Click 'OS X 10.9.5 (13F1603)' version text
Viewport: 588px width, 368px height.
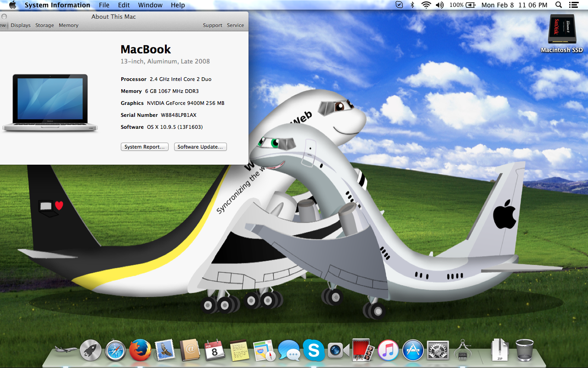[175, 127]
